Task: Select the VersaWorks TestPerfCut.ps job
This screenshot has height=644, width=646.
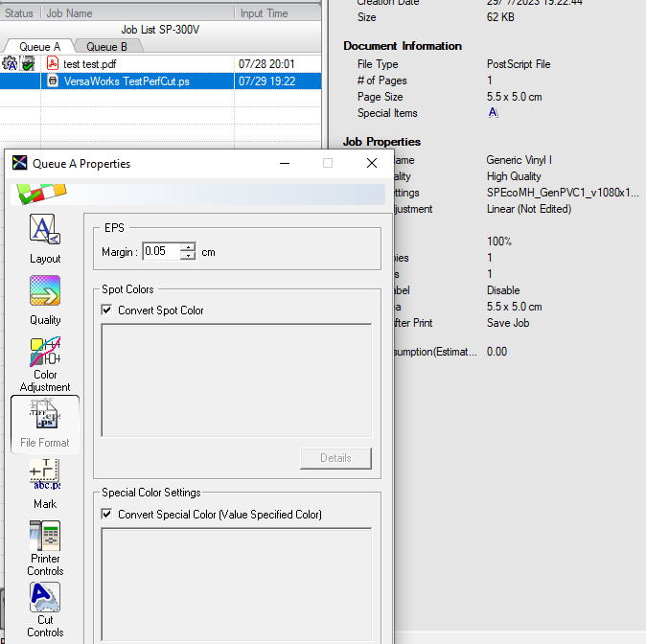Action: coord(161,80)
